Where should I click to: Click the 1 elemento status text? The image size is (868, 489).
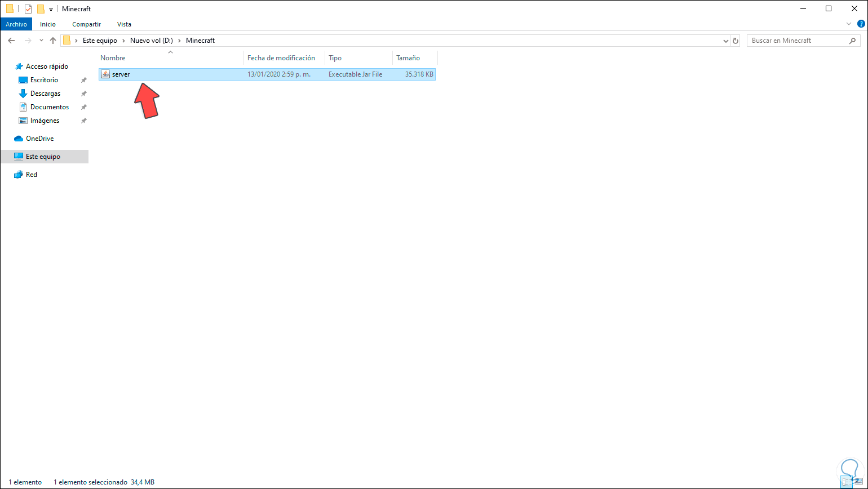(x=25, y=482)
